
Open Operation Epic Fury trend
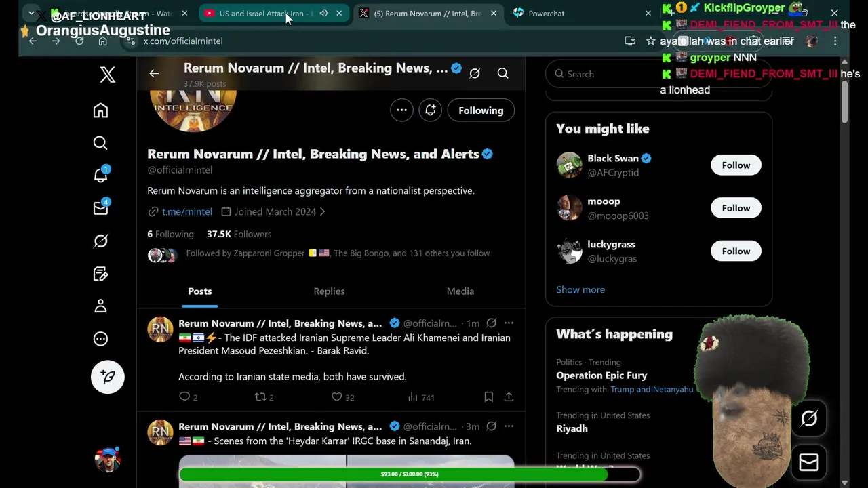coord(601,375)
